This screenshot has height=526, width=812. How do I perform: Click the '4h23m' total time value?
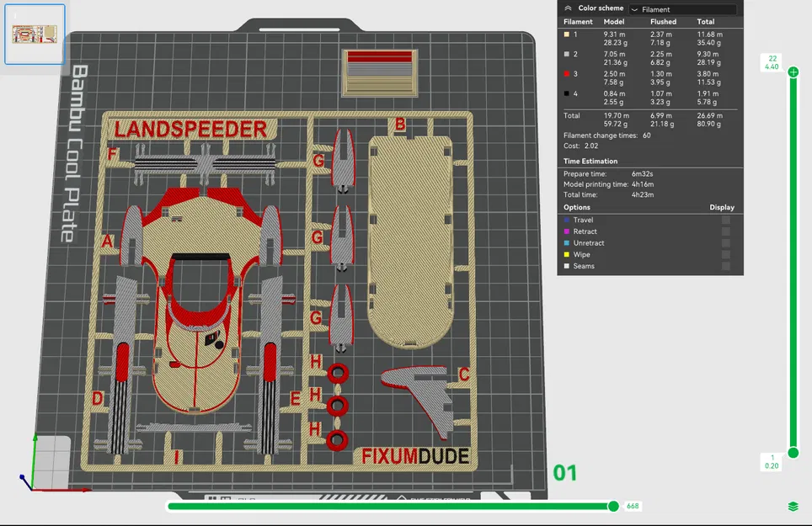click(643, 195)
